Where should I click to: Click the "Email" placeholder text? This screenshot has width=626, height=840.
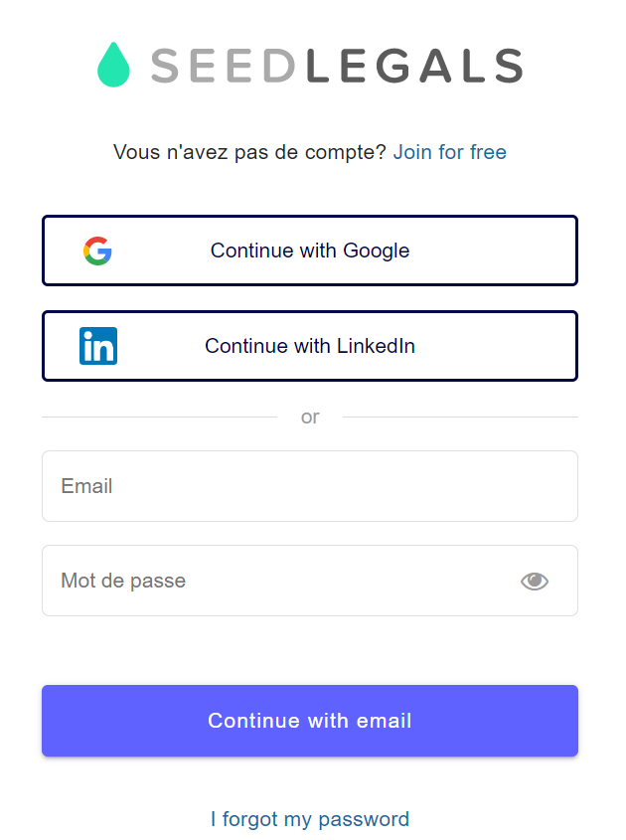[86, 486]
